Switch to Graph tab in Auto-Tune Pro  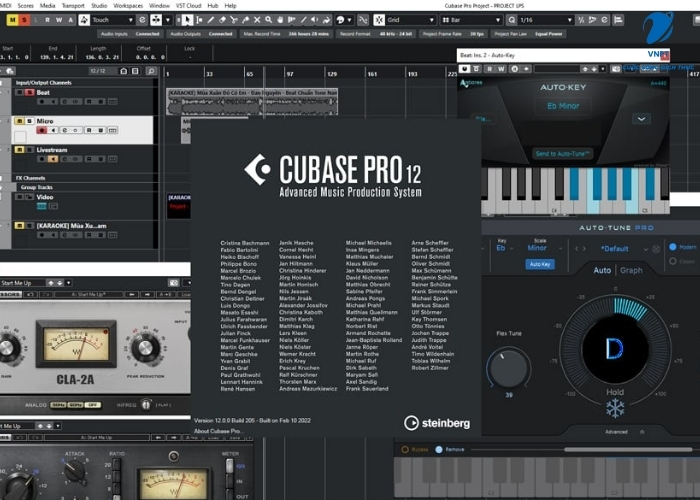(631, 270)
